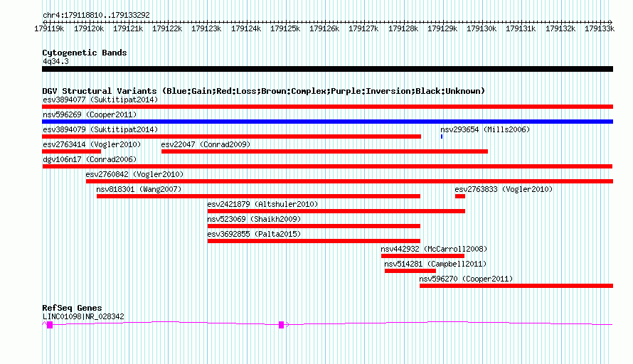Click the 179129k ruler label
The image size is (633, 364).
tap(442, 29)
